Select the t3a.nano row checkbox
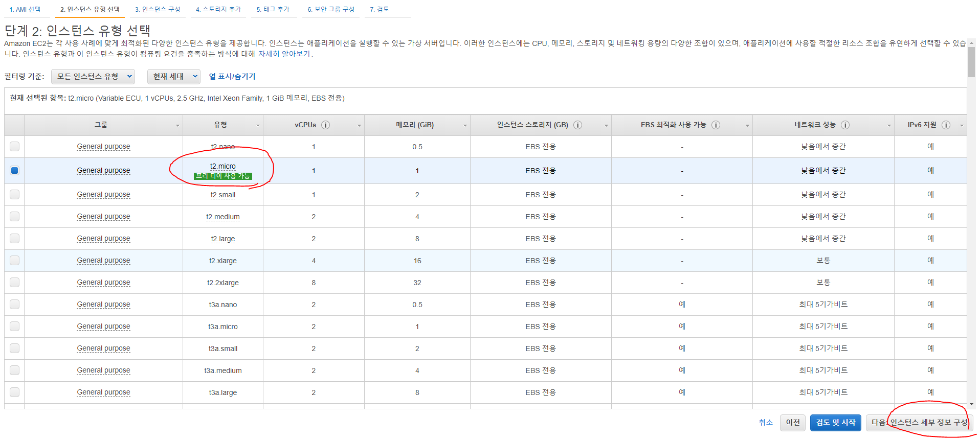Image resolution: width=980 pixels, height=440 pixels. (x=14, y=305)
